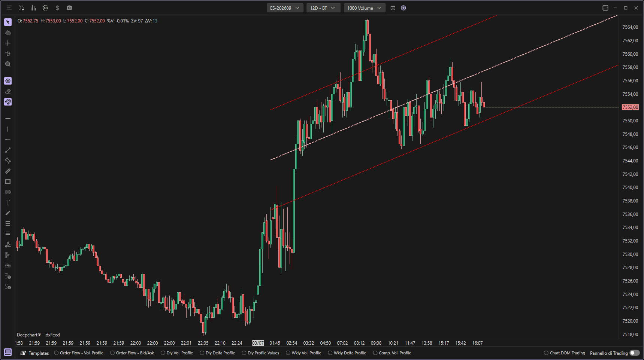644x360 pixels.
Task: Select Dly Vol. Profile template
Action: [177, 353]
